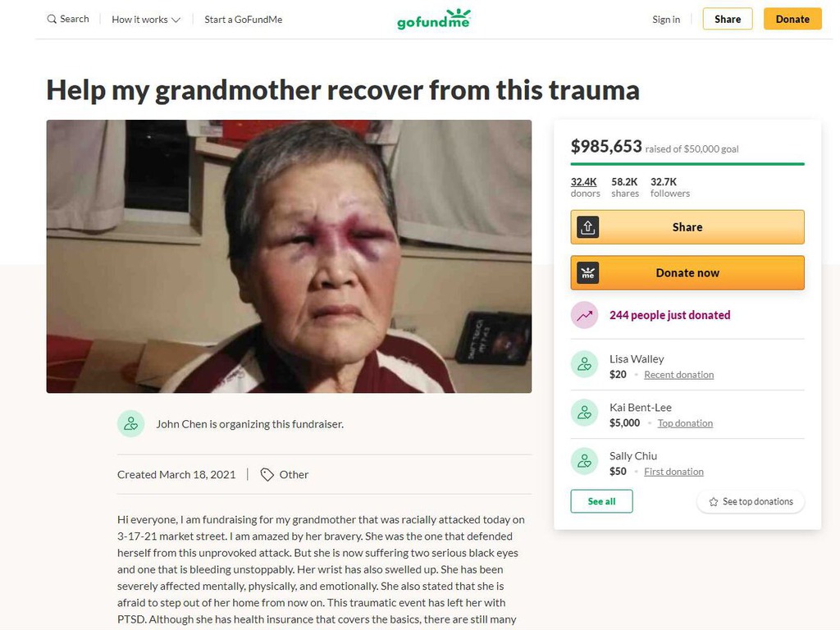Viewport: 840px width, 630px height.
Task: Click the GoFundMe logo
Action: click(434, 20)
